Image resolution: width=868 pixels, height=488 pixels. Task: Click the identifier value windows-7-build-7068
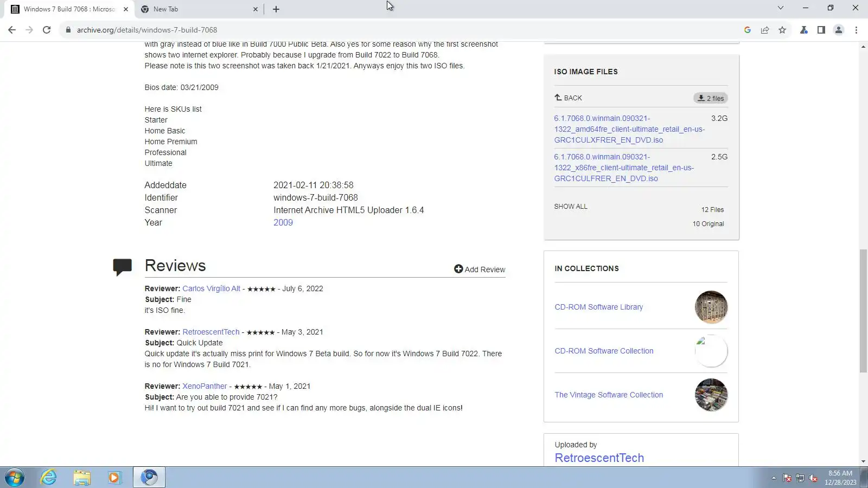(x=316, y=198)
